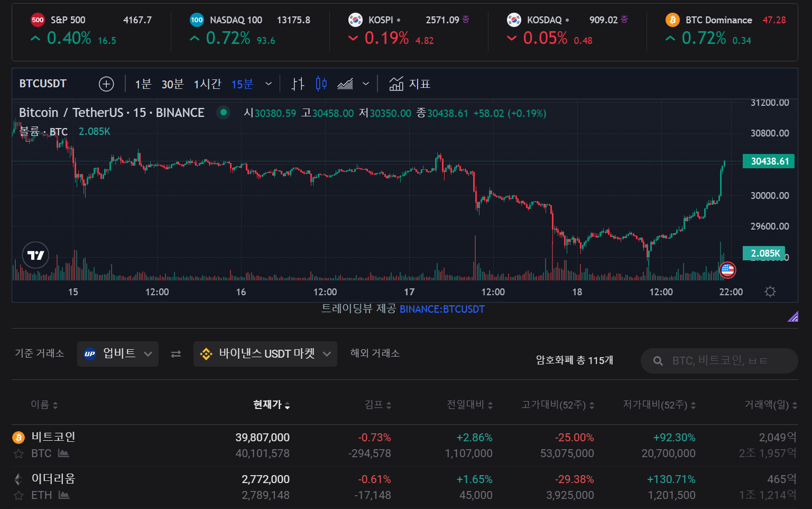Click the BTC Dominance ticker label
The height and width of the screenshot is (509, 812).
click(x=719, y=20)
